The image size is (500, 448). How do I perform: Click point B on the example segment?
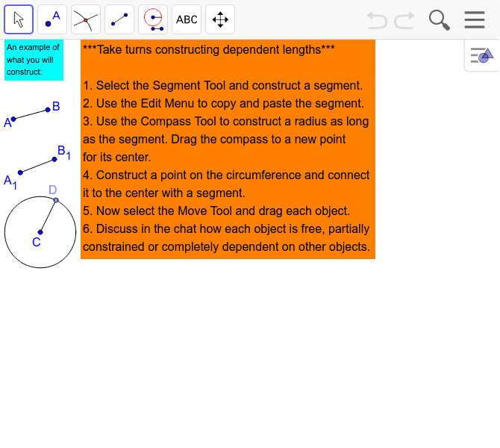48,110
